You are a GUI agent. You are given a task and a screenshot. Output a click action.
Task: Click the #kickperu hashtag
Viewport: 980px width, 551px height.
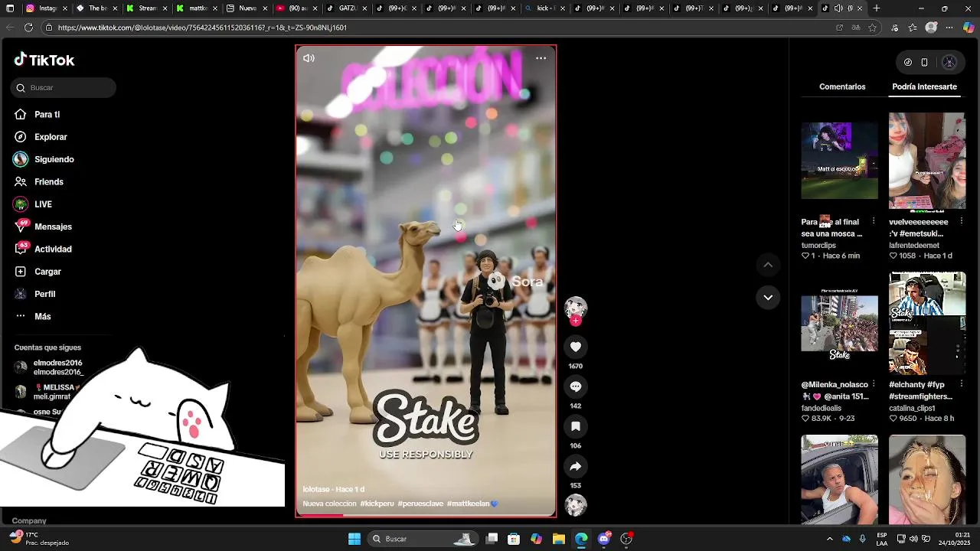pyautogui.click(x=377, y=504)
